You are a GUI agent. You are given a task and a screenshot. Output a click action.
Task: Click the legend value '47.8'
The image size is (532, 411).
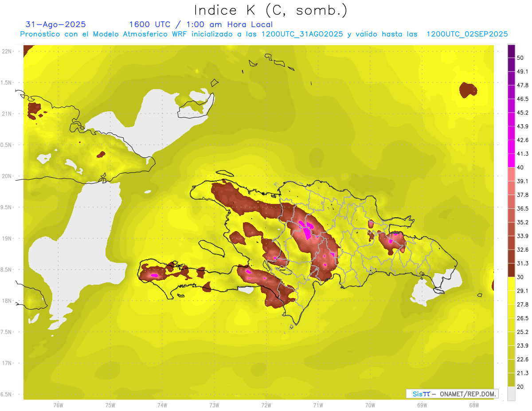[523, 85]
